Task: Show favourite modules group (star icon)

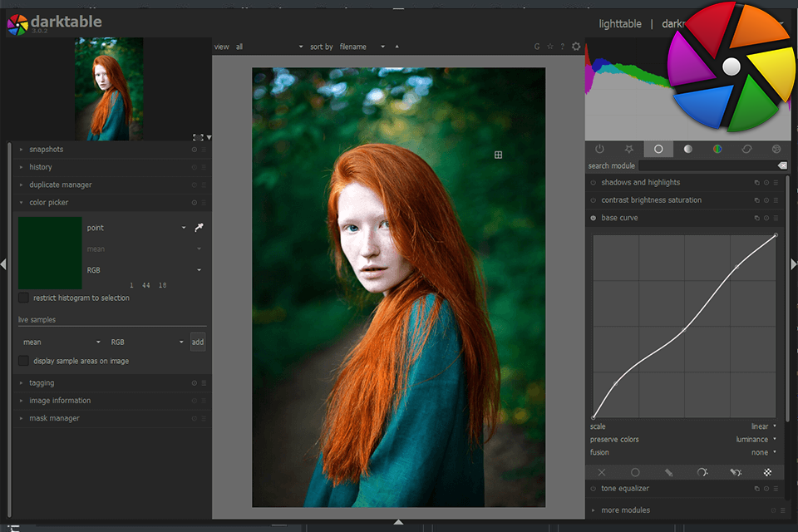Action: [x=629, y=149]
